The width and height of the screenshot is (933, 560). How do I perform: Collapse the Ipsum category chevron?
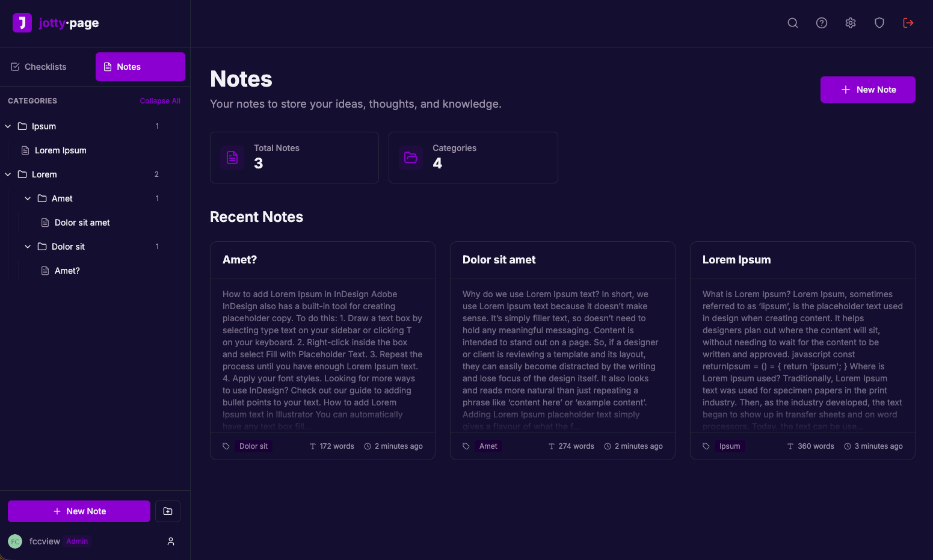8,126
